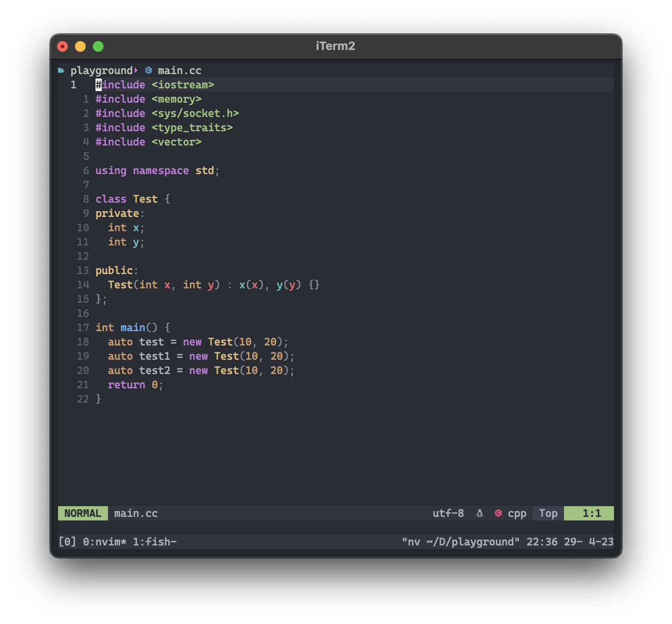
Task: Click the #include <memory> line
Action: point(149,99)
